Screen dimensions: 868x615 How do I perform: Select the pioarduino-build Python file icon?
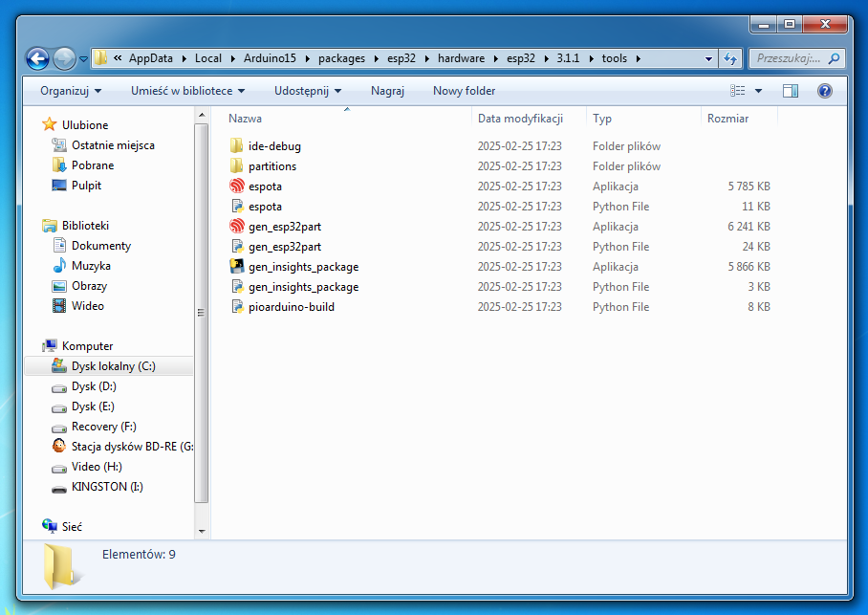pyautogui.click(x=237, y=306)
